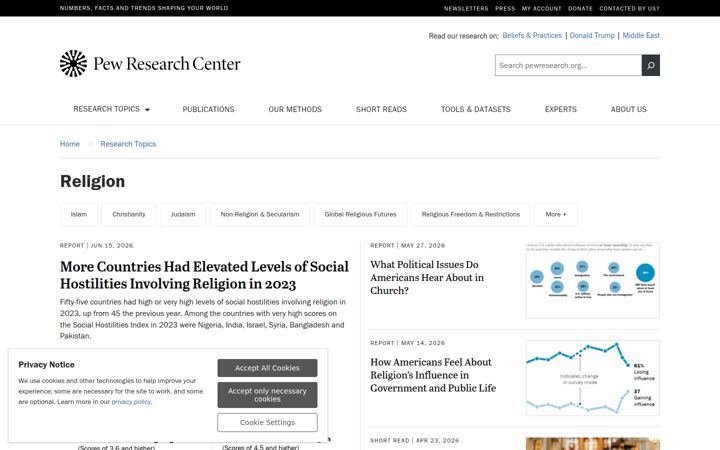Open the Social Hostilities Involving Religion report
Viewport: 720px width, 450px height.
pyautogui.click(x=204, y=275)
